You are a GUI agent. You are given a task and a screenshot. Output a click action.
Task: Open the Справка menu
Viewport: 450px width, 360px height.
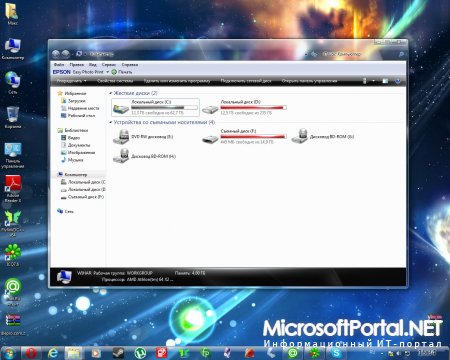(130, 64)
